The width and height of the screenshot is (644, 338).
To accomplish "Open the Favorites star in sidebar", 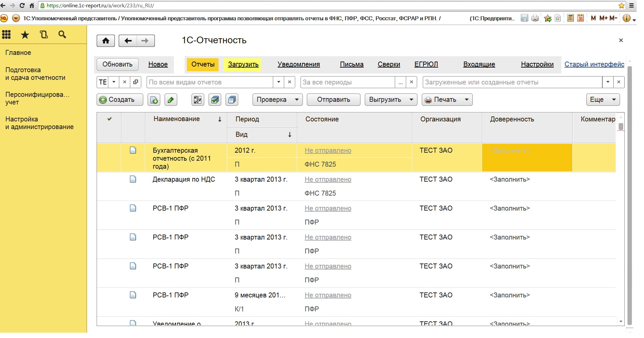I will tap(25, 35).
